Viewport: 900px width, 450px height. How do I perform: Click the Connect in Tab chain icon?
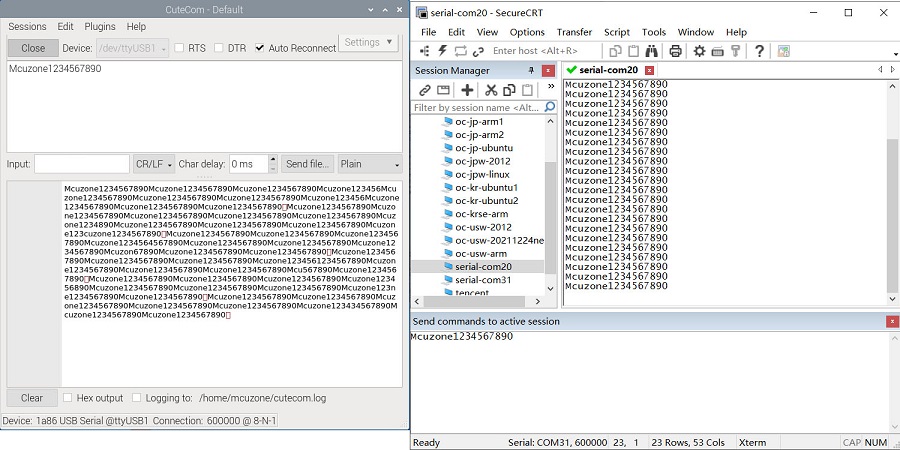coord(478,52)
